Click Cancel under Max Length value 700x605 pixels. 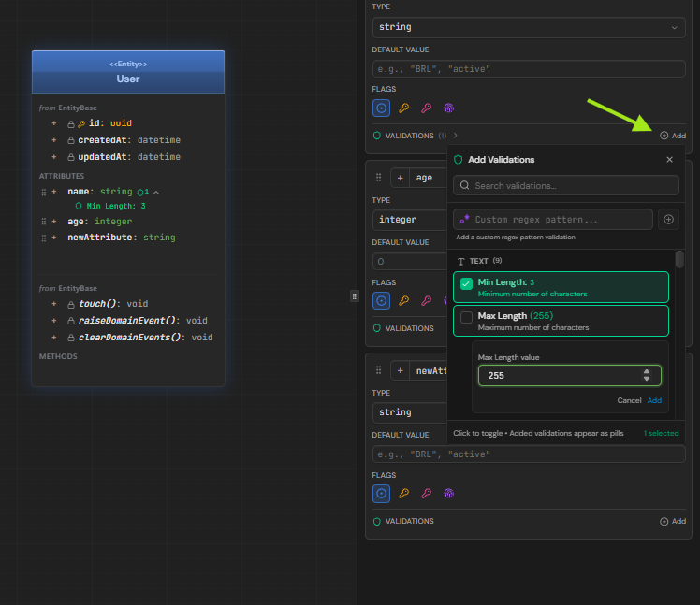[629, 400]
